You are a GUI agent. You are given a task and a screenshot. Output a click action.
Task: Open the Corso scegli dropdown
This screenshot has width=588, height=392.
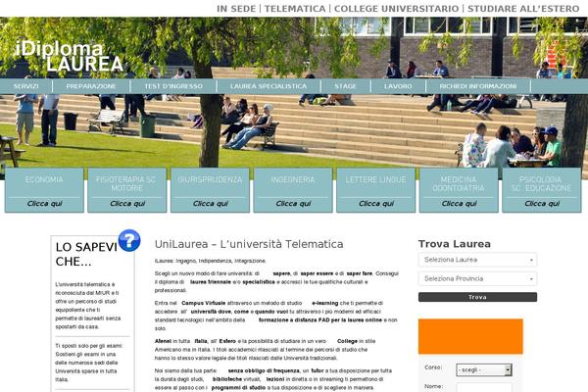click(484, 369)
